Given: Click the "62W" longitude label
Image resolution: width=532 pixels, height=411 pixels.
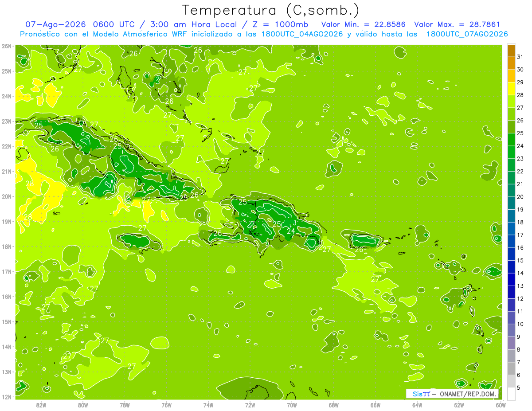Looking at the screenshot, I should (x=459, y=405).
